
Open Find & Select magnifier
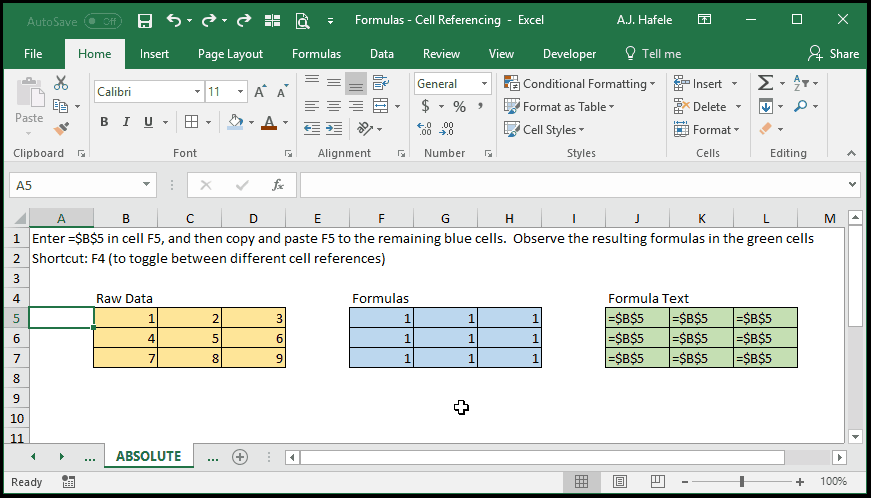800,106
